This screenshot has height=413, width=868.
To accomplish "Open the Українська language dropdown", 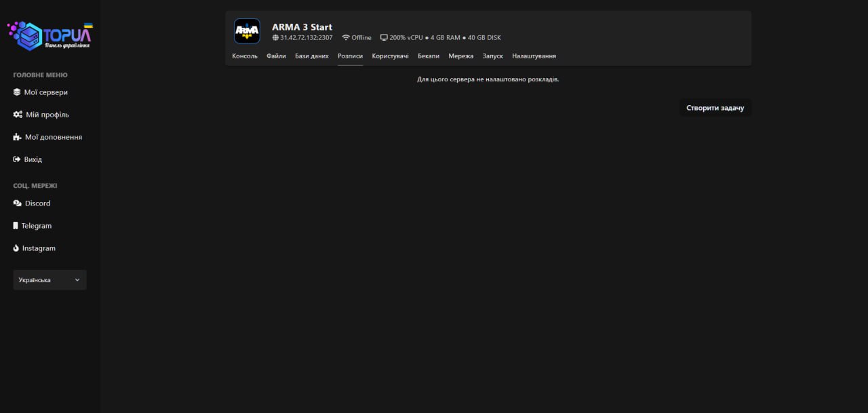I will [50, 280].
